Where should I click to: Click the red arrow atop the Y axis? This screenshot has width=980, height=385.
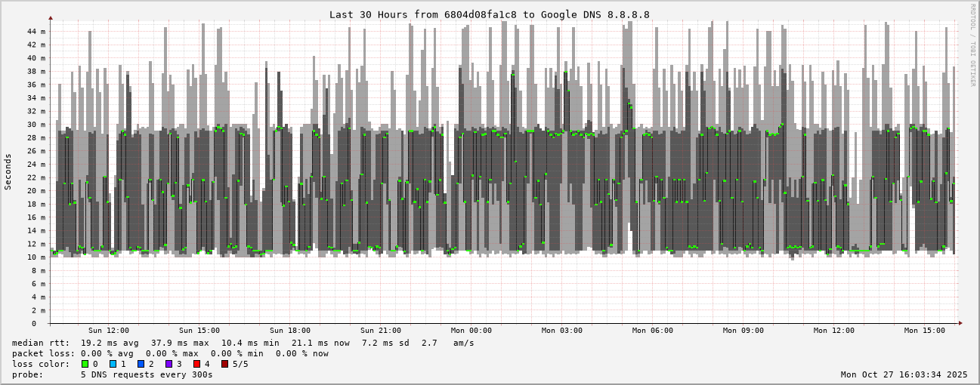51,17
